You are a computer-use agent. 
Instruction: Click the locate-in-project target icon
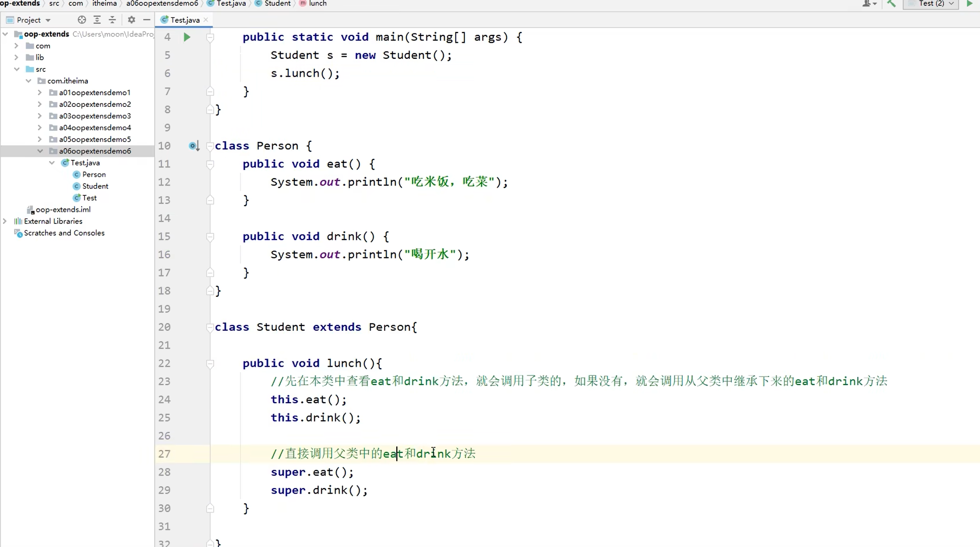pos(82,20)
